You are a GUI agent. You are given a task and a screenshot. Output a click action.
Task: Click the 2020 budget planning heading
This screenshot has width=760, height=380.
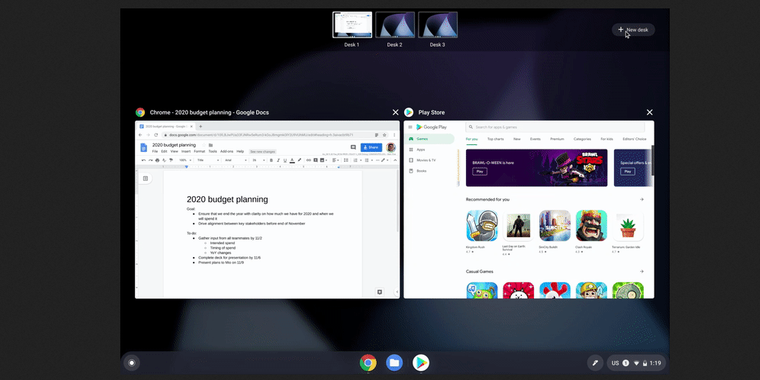[227, 199]
